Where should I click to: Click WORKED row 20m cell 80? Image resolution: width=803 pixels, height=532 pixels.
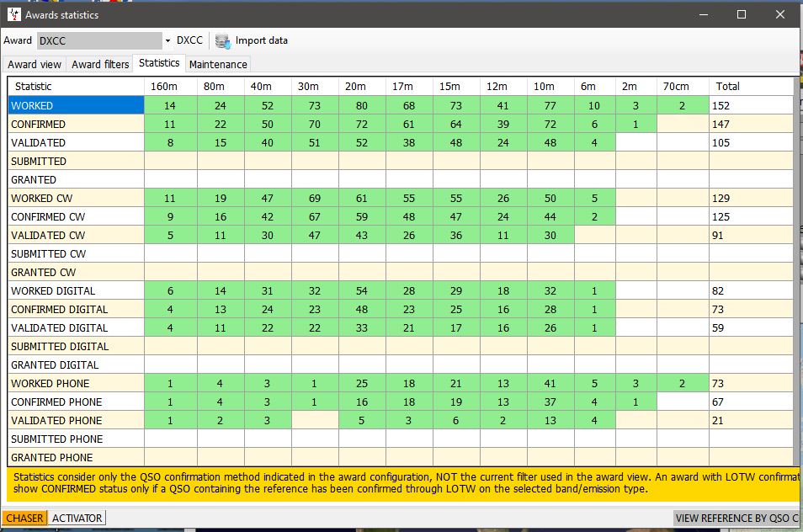click(362, 105)
